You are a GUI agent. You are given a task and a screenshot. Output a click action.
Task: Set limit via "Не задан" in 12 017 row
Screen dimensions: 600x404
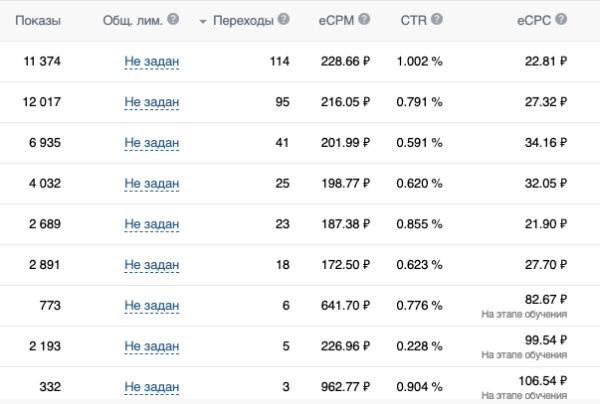pyautogui.click(x=151, y=101)
